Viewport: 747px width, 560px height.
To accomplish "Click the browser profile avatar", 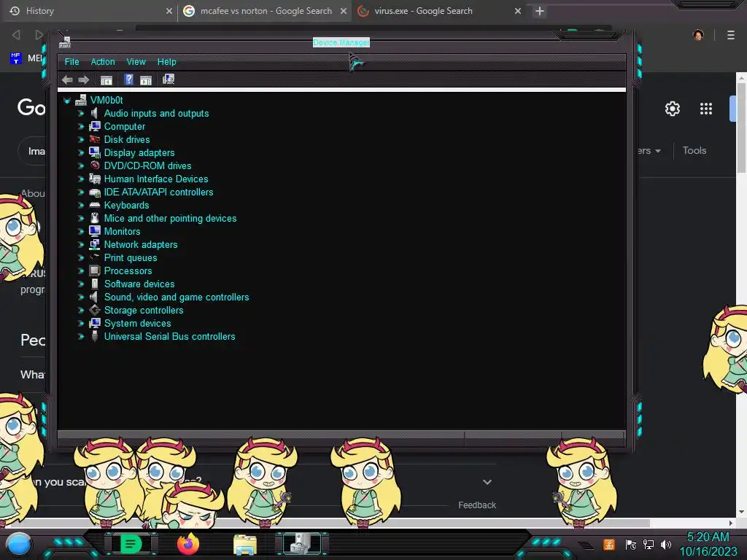I will coord(698,35).
